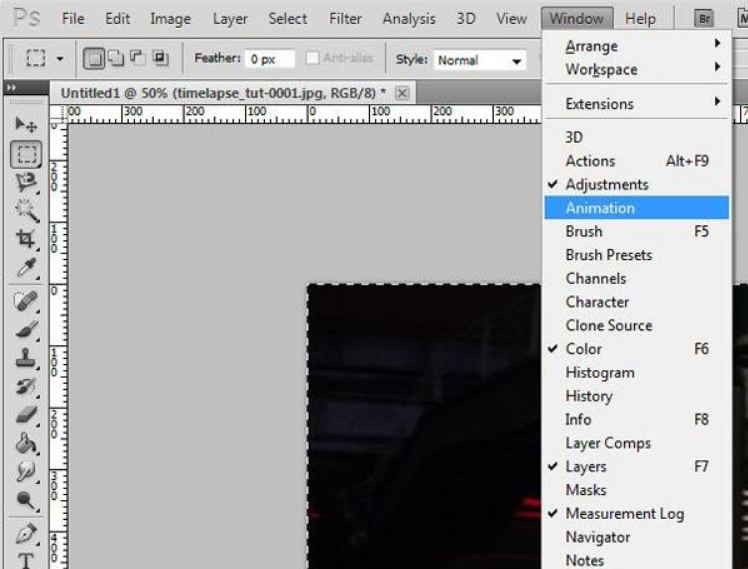Select the Dodge tool
Viewport: 748px width, 569px height.
point(26,500)
